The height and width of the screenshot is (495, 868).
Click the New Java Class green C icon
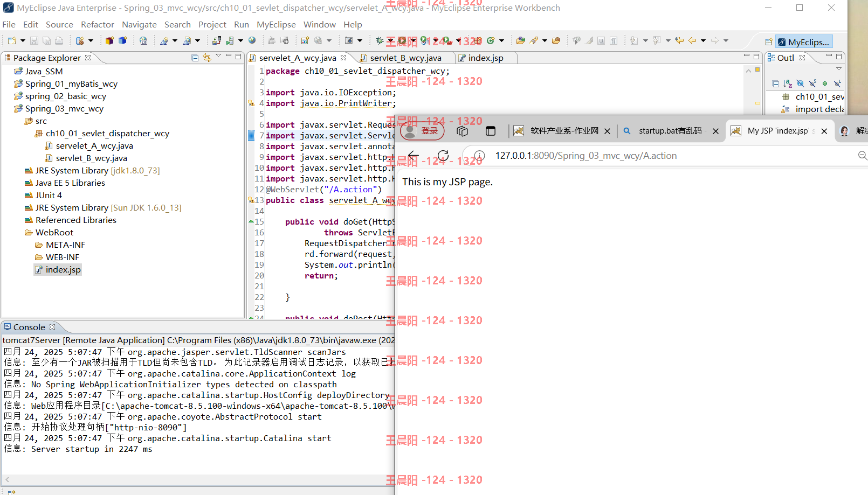[x=491, y=40]
